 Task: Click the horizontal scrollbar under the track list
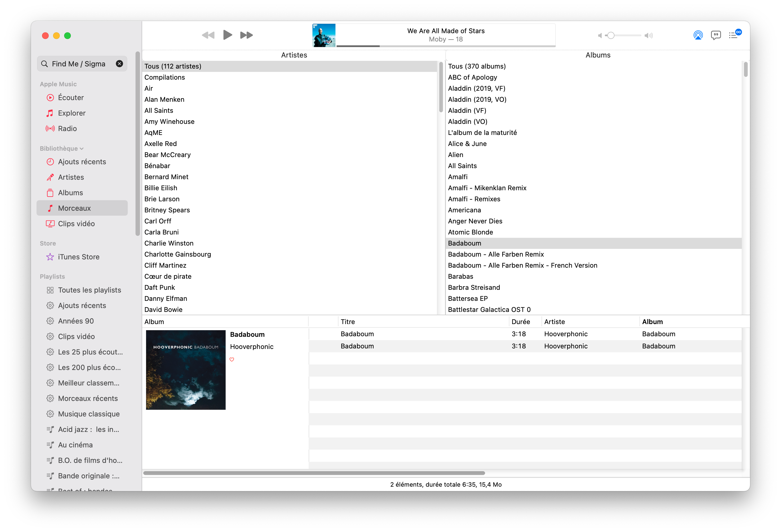pyautogui.click(x=314, y=473)
